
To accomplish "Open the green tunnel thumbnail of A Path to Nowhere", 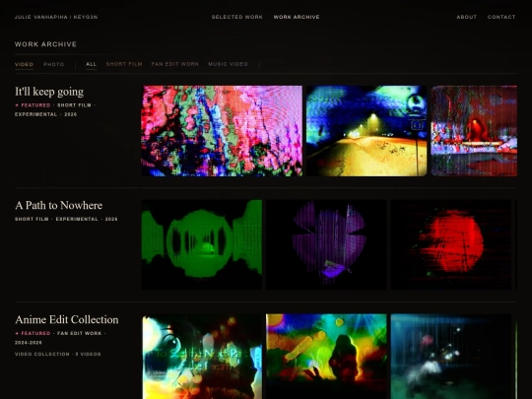I will [202, 245].
